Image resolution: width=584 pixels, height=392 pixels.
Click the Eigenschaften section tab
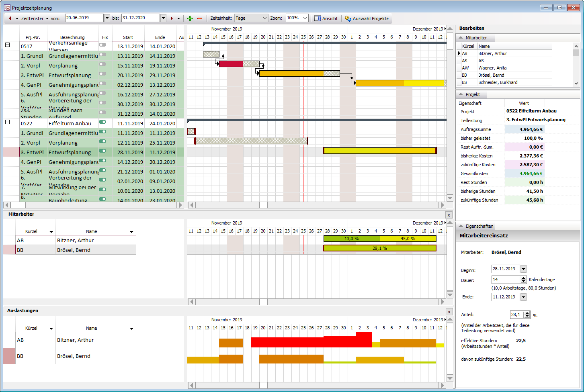[479, 226]
